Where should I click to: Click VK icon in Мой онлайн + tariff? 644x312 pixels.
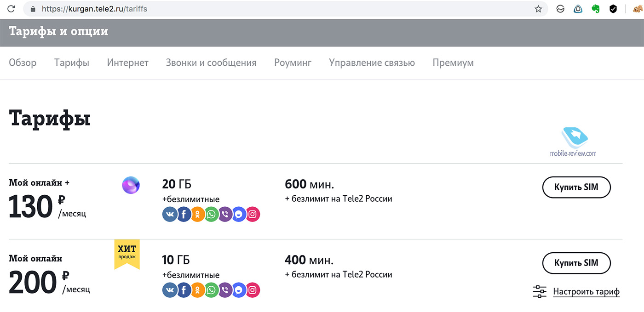coord(170,214)
